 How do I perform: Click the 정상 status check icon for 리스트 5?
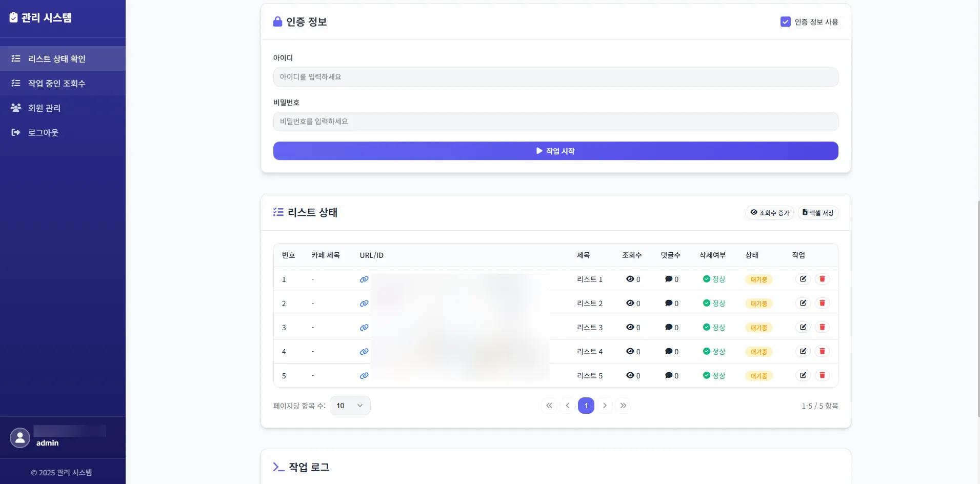click(706, 375)
